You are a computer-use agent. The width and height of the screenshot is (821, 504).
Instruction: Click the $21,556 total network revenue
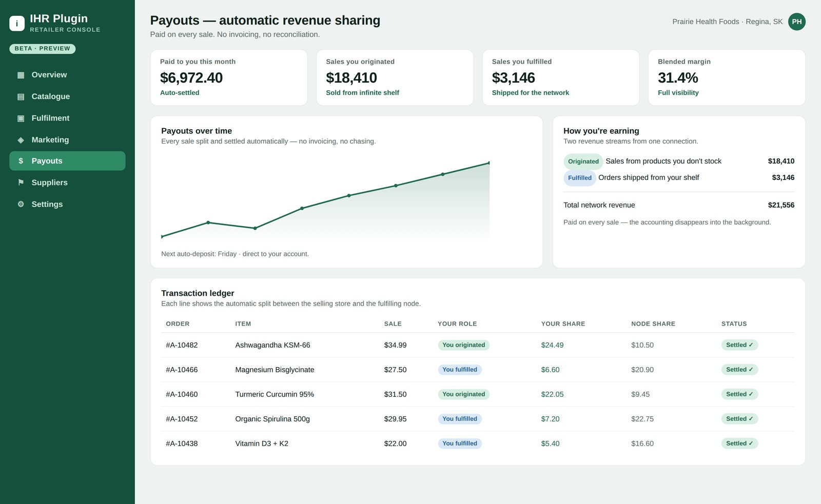coord(781,205)
